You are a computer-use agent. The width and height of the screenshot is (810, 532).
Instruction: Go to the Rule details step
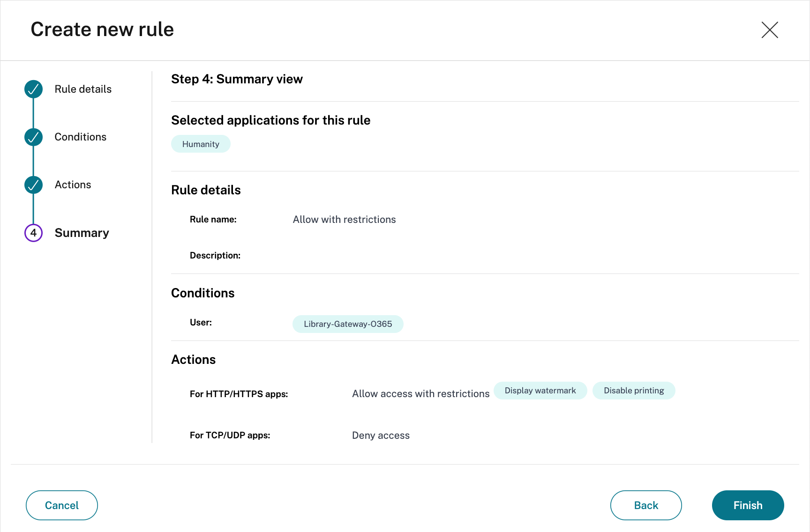83,89
